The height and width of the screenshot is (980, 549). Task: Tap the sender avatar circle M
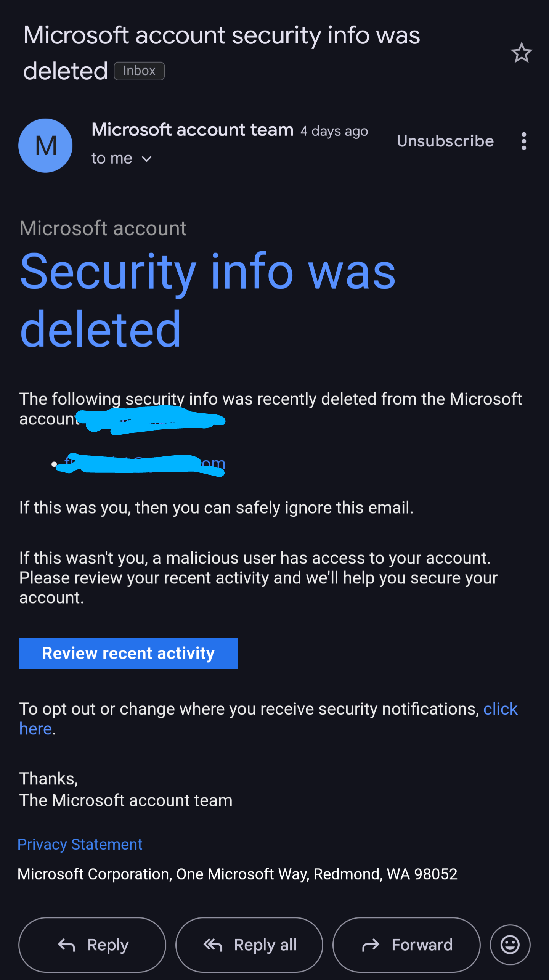coord(45,145)
